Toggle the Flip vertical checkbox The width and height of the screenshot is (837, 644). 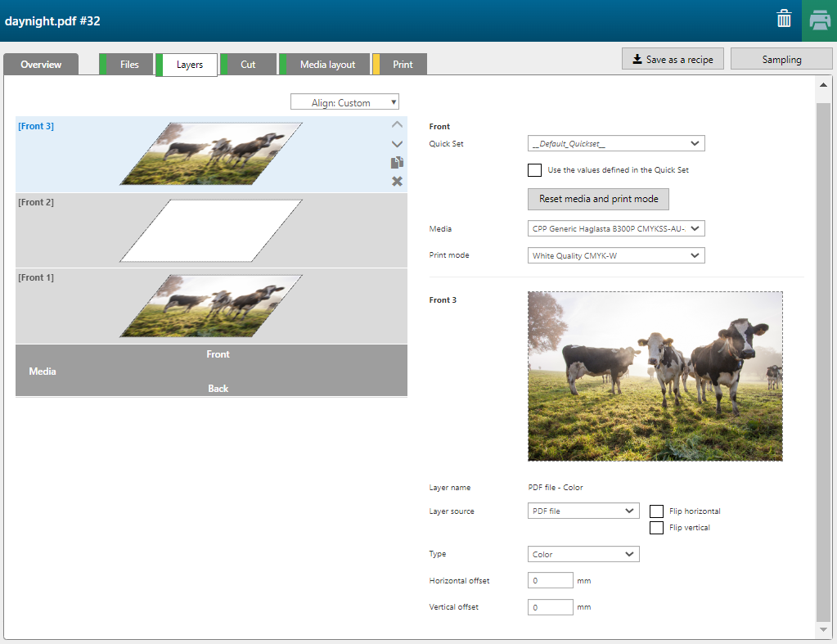click(x=656, y=528)
